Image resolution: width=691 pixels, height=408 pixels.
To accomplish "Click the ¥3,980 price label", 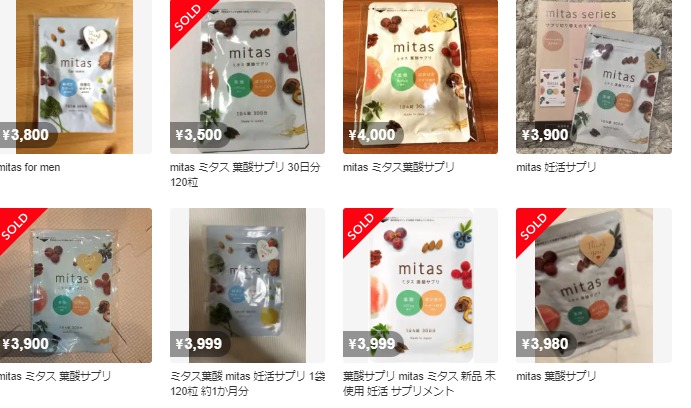I will pos(545,343).
